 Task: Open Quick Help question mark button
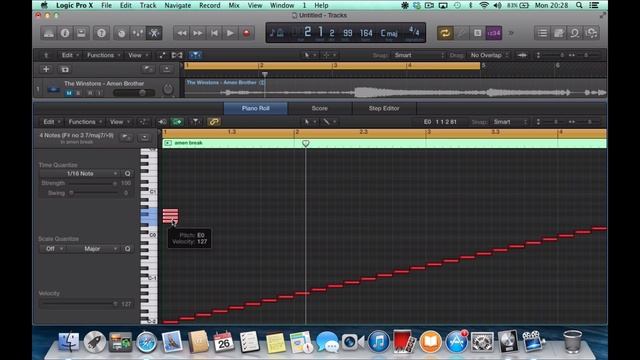[101, 33]
